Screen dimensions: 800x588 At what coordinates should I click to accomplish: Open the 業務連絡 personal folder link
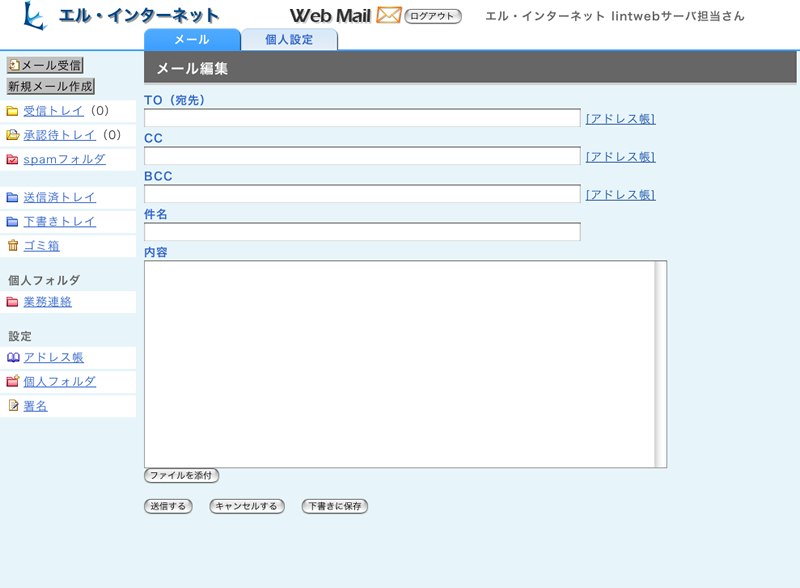[x=47, y=302]
